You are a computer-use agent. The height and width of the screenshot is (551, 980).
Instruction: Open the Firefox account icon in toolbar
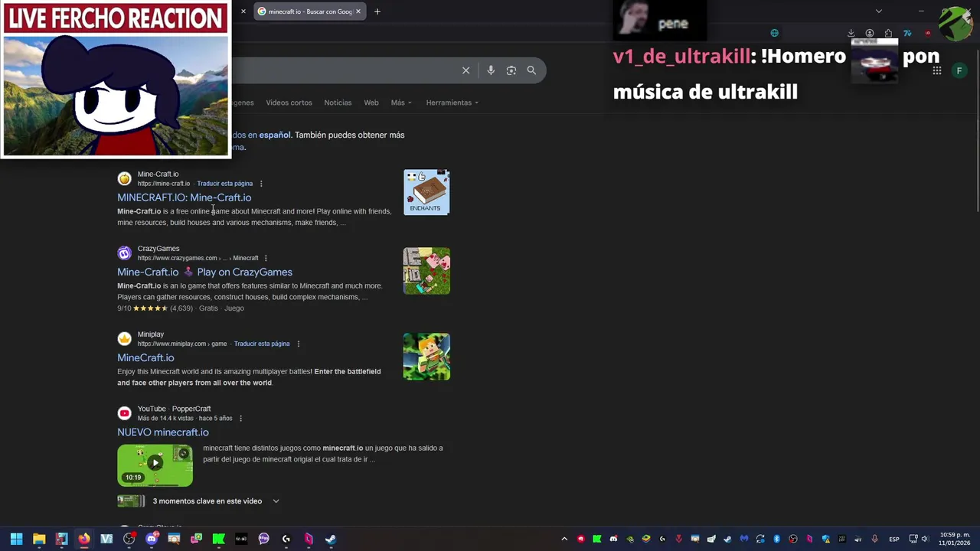coord(870,33)
